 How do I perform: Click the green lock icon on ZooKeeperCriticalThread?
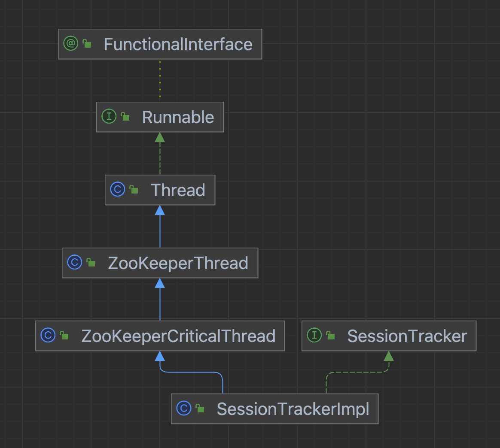(x=64, y=336)
